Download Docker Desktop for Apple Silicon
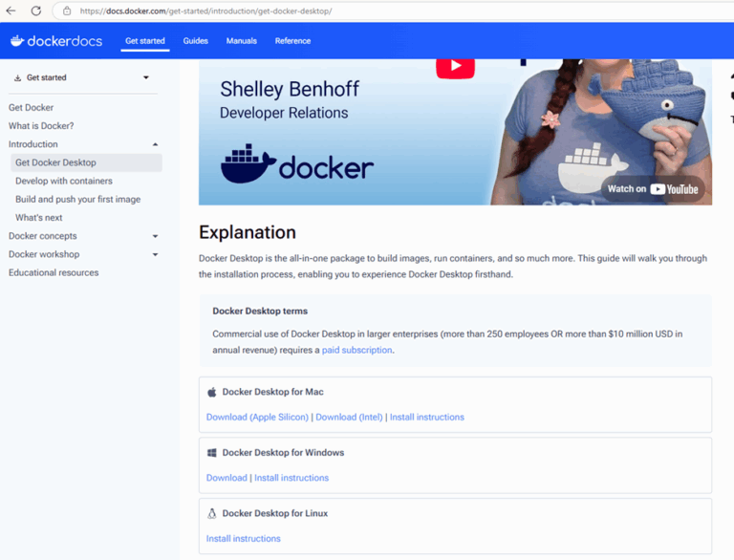734x560 pixels. tap(257, 417)
